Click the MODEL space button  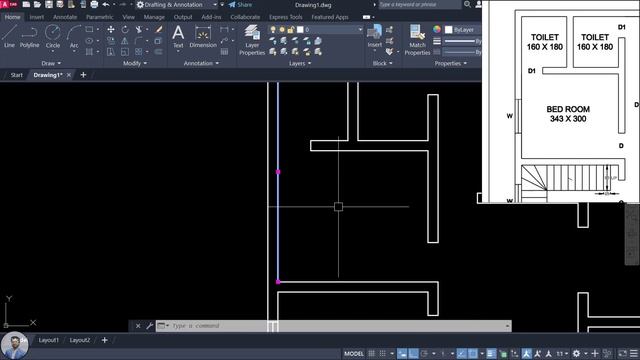pos(353,353)
